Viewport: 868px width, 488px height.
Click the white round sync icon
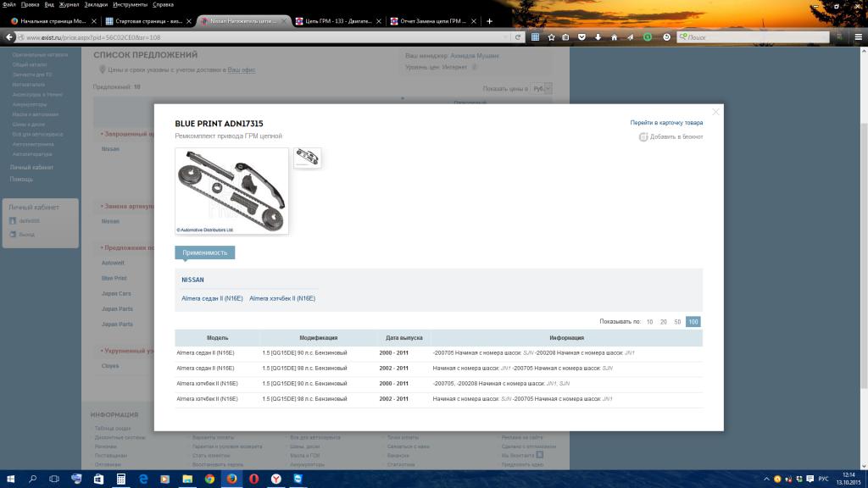tap(666, 37)
